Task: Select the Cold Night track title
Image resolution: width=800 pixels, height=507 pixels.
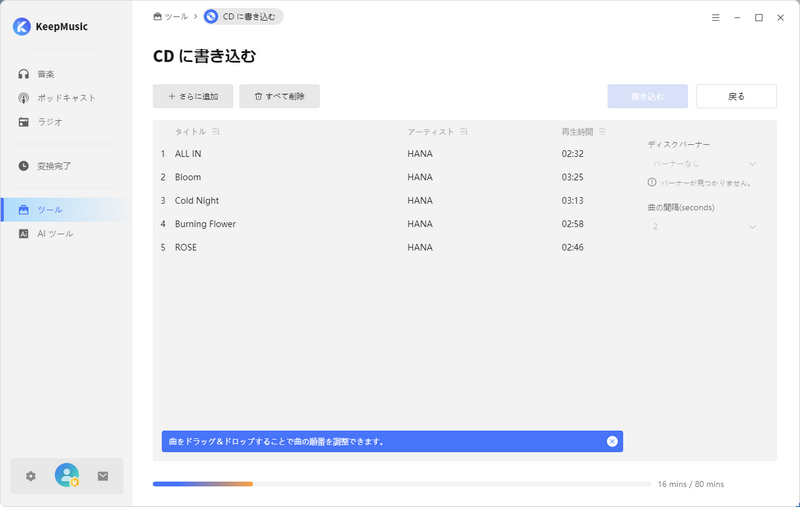Action: coord(197,200)
